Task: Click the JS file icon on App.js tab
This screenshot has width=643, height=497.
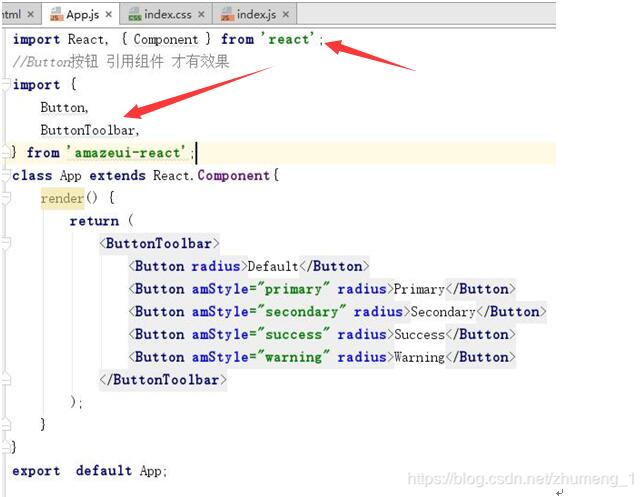Action: [x=56, y=15]
